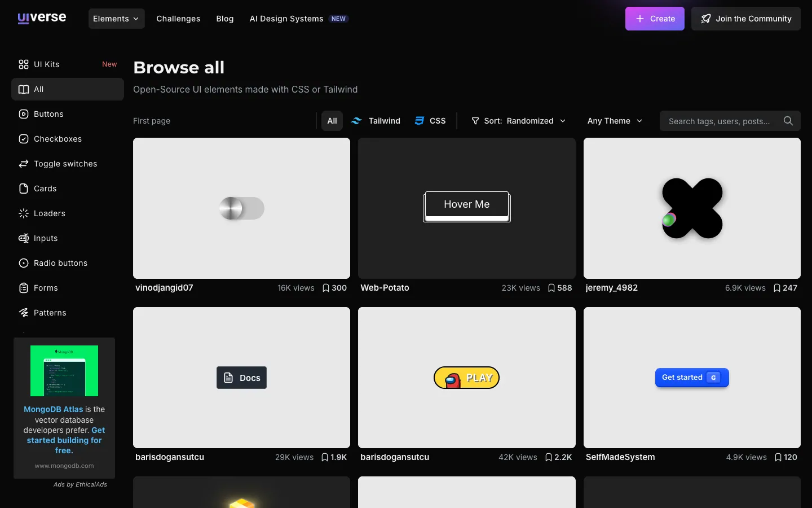Screen dimensions: 812x508
Task: Click the 'First page' text
Action: [x=152, y=121]
